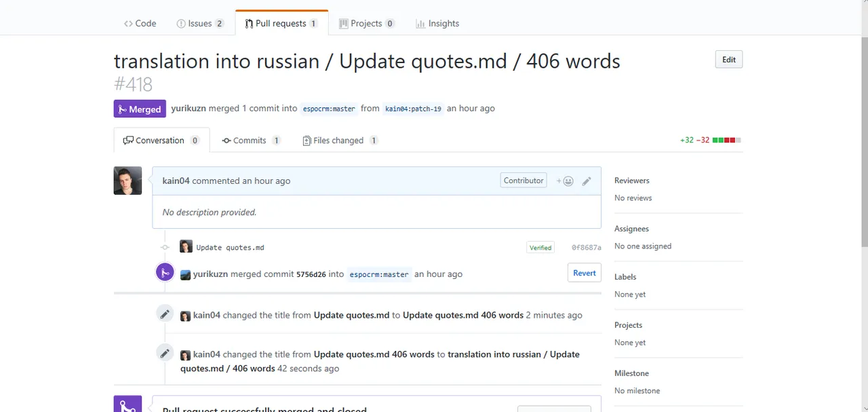
Task: Click the diffstat color bar
Action: click(727, 141)
